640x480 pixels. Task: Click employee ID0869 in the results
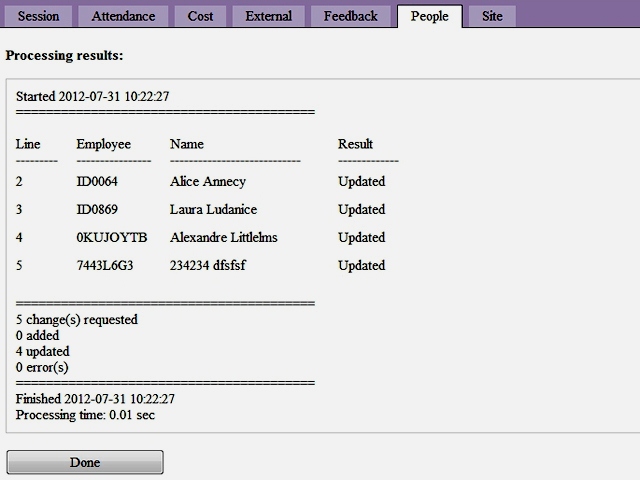click(x=97, y=210)
